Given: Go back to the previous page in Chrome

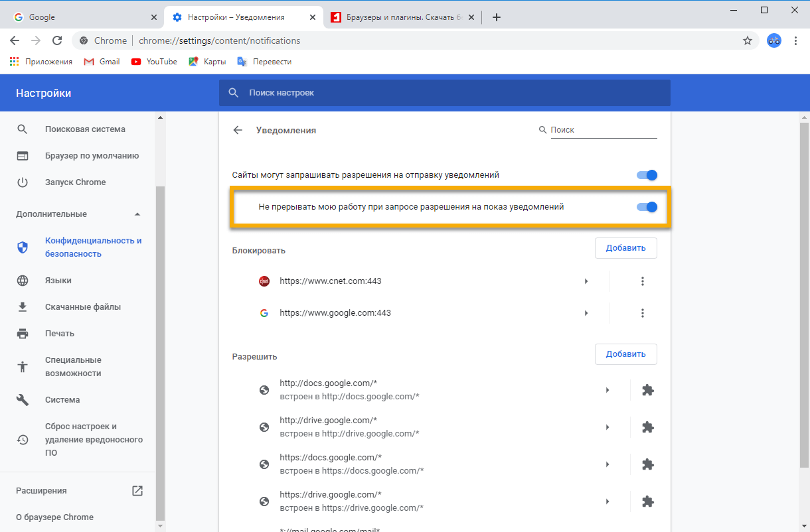Looking at the screenshot, I should (x=15, y=40).
